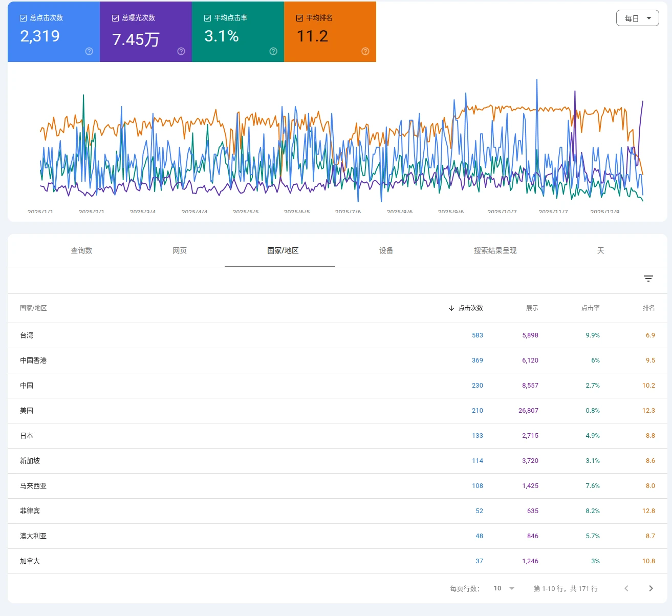This screenshot has height=616, width=672.
Task: Open the 每日 date granularity dropdown
Action: [637, 17]
